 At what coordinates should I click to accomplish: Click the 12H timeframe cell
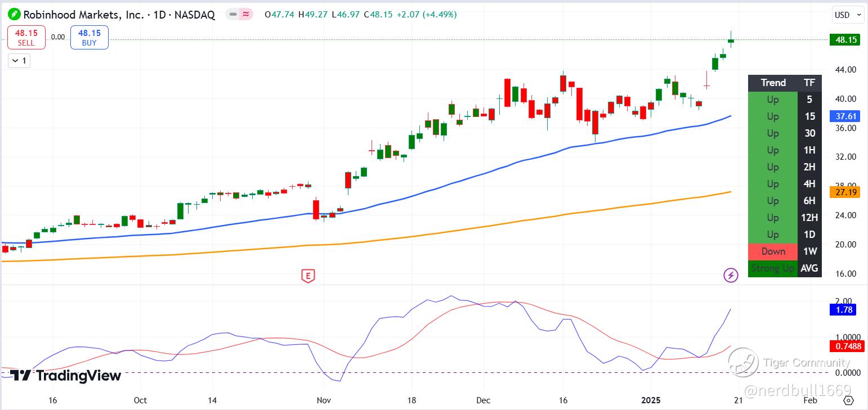pos(809,218)
